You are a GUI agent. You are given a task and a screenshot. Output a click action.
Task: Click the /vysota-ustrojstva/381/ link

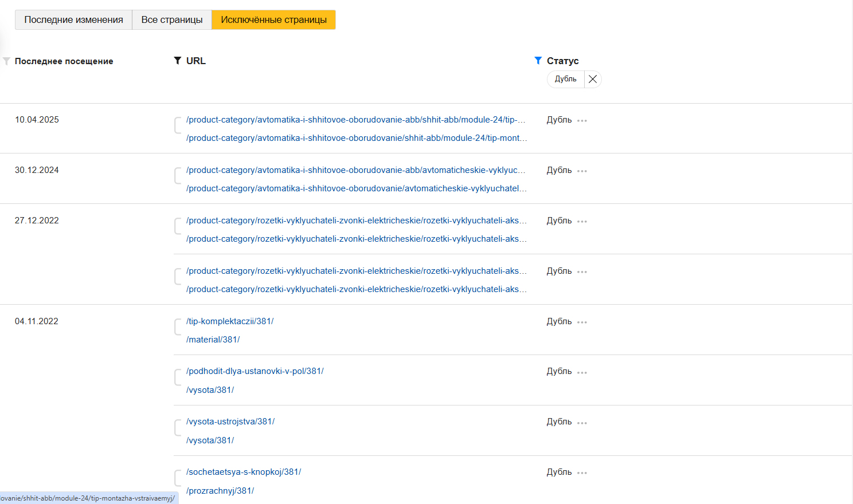click(x=230, y=422)
